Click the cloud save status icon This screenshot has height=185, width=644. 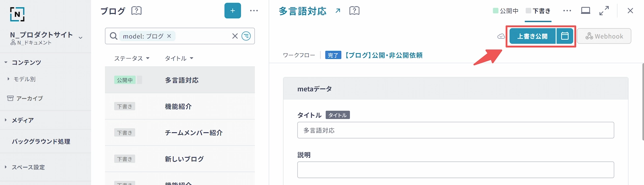(501, 36)
